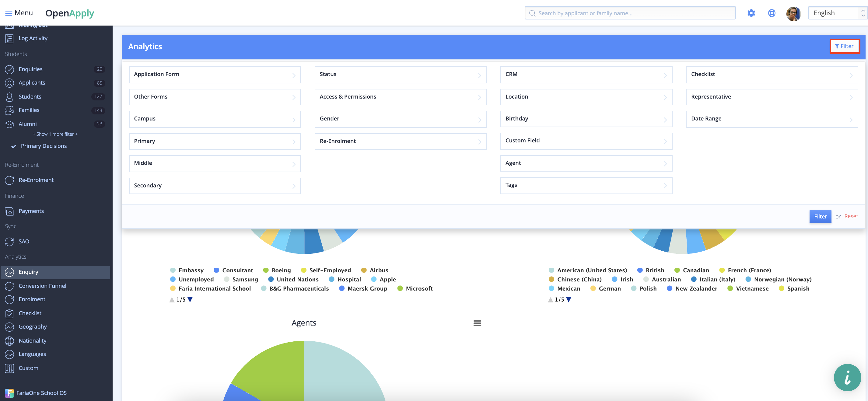The height and width of the screenshot is (401, 868).
Task: Click the Families sidebar icon
Action: click(9, 110)
